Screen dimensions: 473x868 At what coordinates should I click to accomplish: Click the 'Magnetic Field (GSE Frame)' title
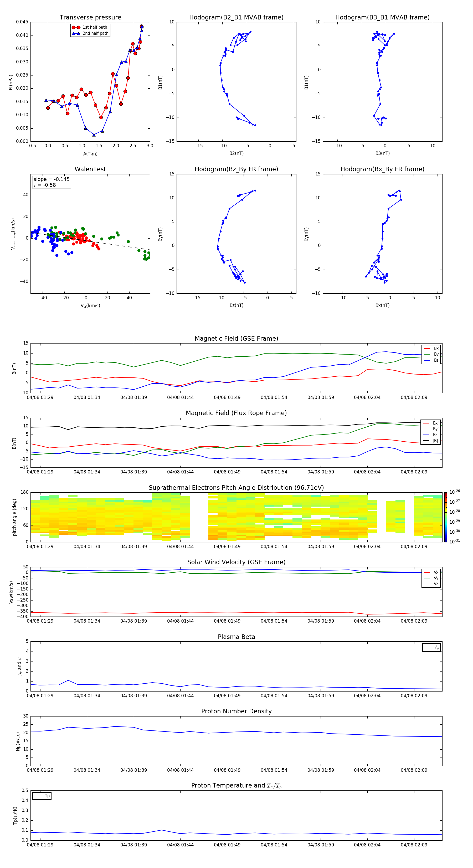(x=236, y=339)
